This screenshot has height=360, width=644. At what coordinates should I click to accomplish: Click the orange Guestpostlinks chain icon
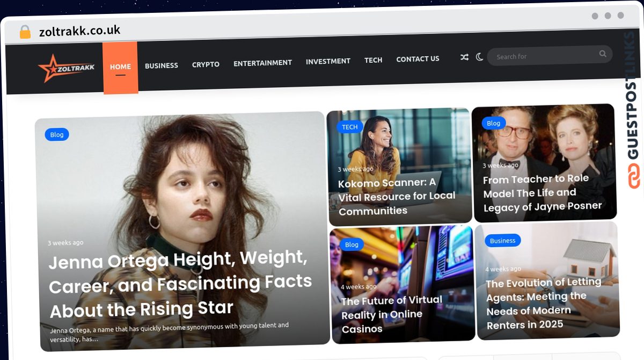(634, 176)
